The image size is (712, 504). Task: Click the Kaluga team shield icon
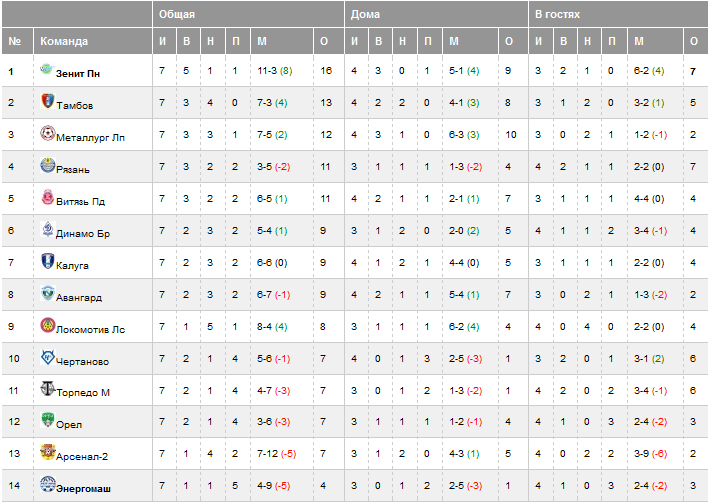pos(48,262)
